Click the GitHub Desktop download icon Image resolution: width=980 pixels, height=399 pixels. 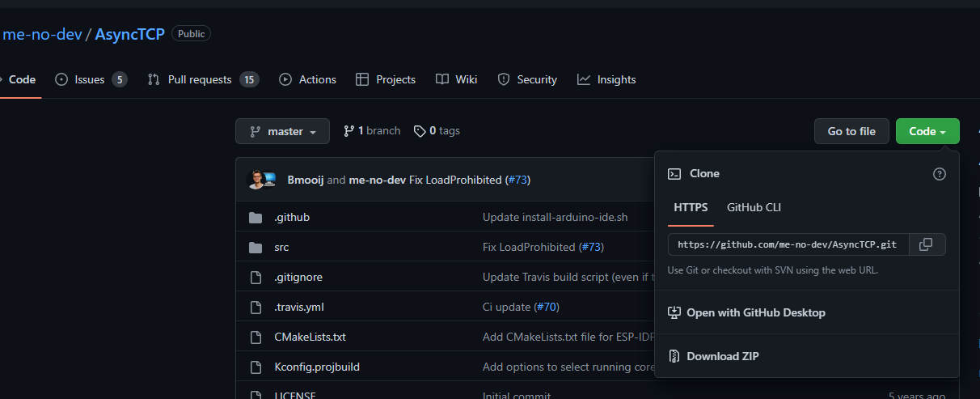tap(674, 312)
